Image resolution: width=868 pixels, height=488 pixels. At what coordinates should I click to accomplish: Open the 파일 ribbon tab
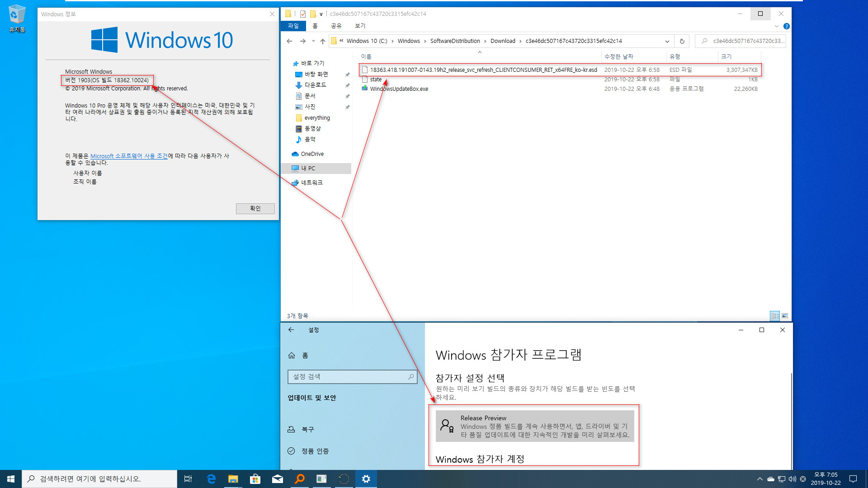click(x=293, y=26)
